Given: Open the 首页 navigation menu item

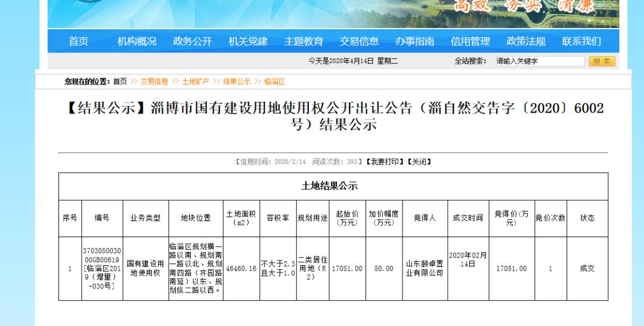Looking at the screenshot, I should click(x=78, y=42).
